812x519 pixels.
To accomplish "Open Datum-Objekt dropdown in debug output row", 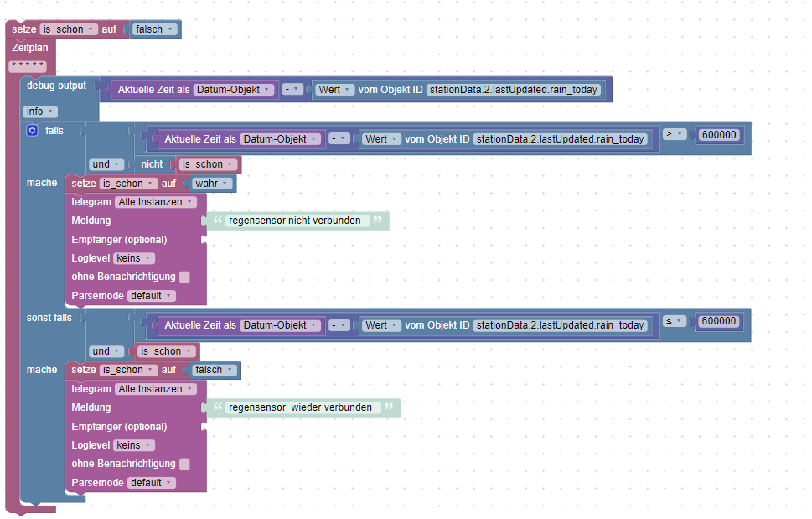I will (234, 90).
